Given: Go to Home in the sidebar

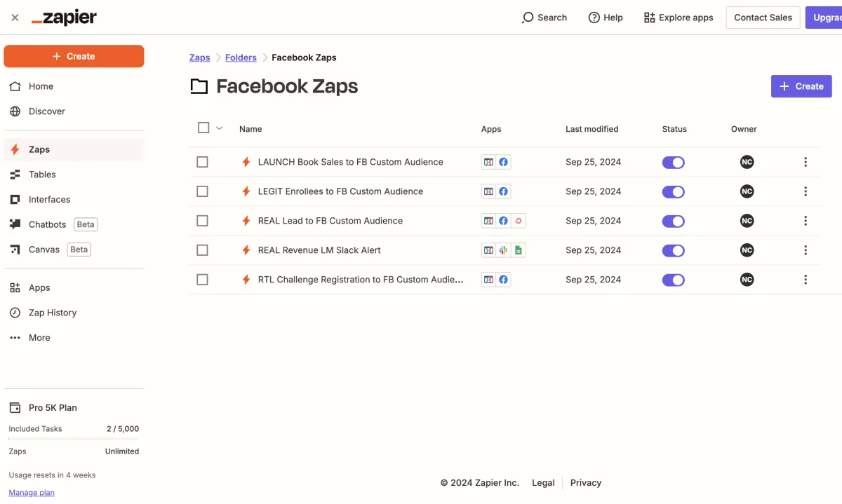Looking at the screenshot, I should pyautogui.click(x=74, y=86).
